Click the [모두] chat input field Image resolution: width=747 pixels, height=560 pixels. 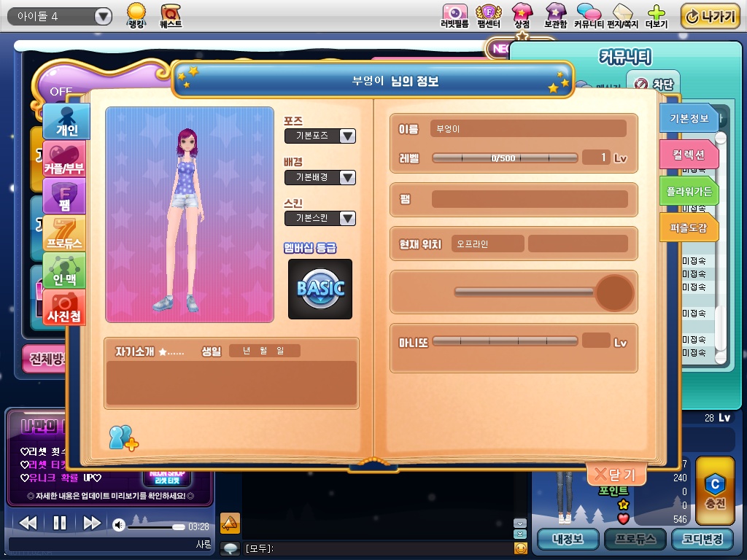(x=378, y=548)
